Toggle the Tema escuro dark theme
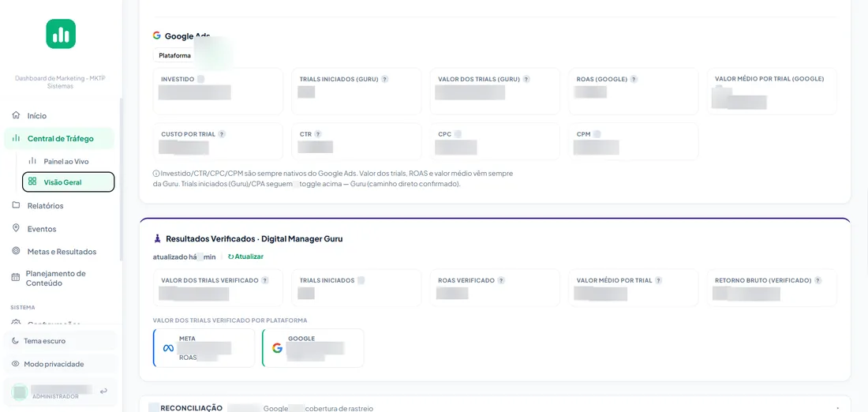 60,341
